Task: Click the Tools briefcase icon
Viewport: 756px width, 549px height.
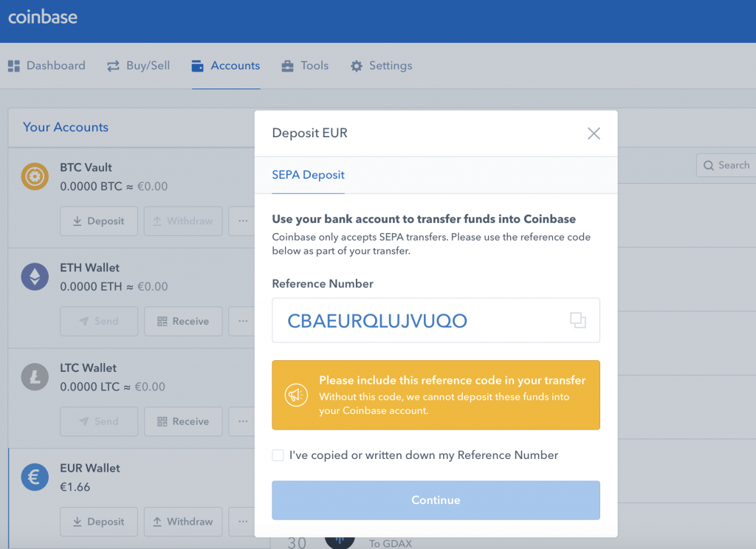Action: 287,66
